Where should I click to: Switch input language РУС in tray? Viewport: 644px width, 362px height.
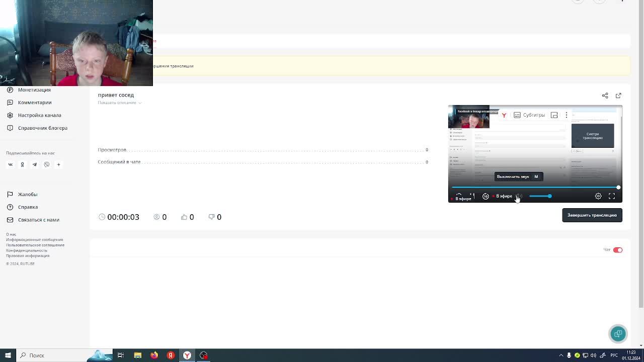[x=614, y=355]
